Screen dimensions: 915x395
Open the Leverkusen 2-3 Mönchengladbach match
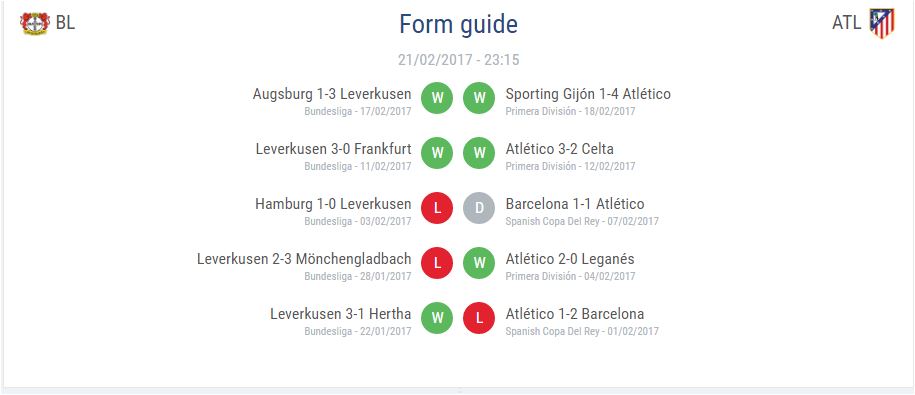coord(304,258)
